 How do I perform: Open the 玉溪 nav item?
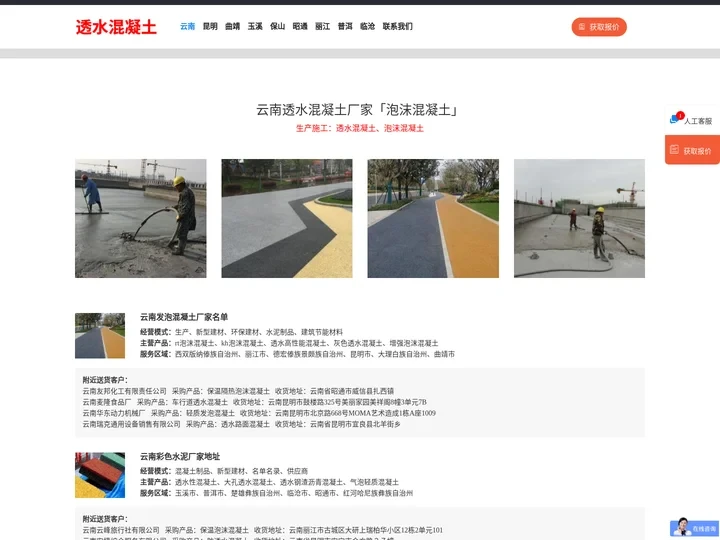click(255, 26)
